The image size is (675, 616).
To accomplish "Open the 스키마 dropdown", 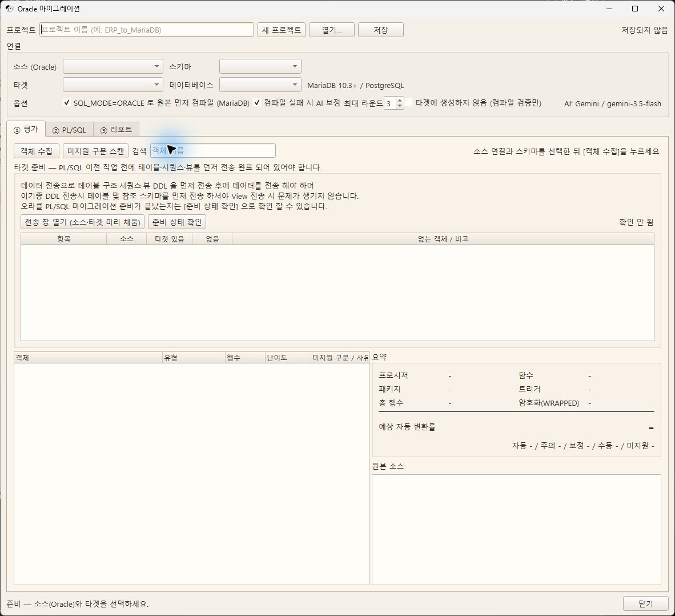I will (260, 66).
